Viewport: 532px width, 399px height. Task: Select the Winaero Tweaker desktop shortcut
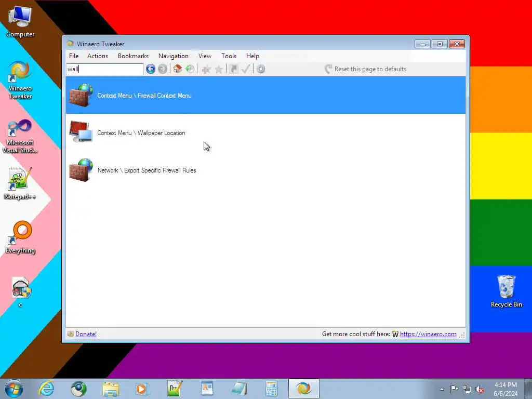click(20, 80)
